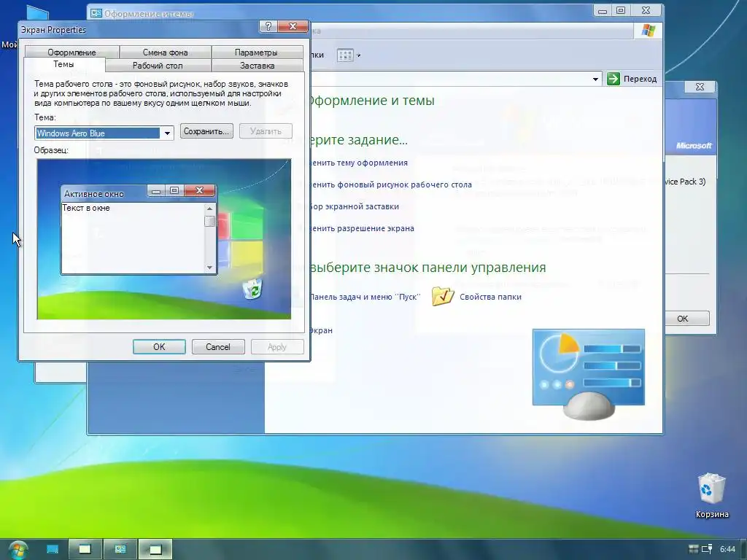Click the network monitor tray icon
Image resolution: width=747 pixels, height=560 pixels.
707,549
